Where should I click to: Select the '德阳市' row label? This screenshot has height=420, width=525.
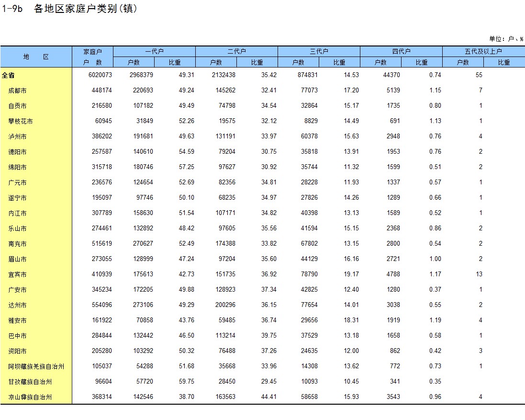click(17, 152)
